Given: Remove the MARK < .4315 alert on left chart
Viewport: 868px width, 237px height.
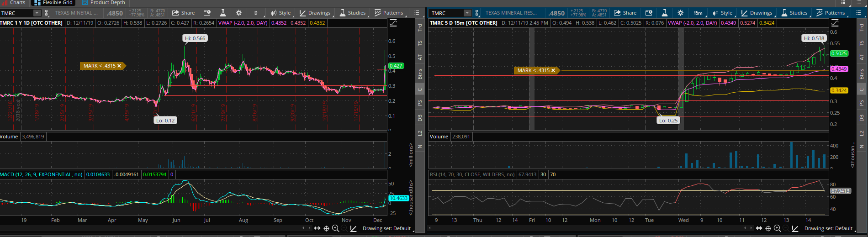Looking at the screenshot, I should click(119, 66).
